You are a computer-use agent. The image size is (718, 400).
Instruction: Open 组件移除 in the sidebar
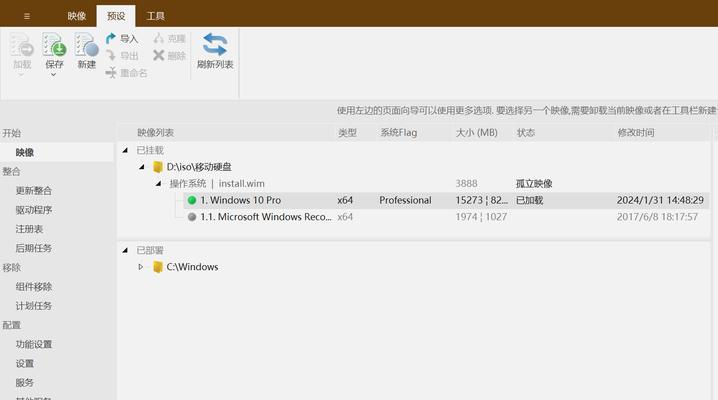tap(33, 286)
